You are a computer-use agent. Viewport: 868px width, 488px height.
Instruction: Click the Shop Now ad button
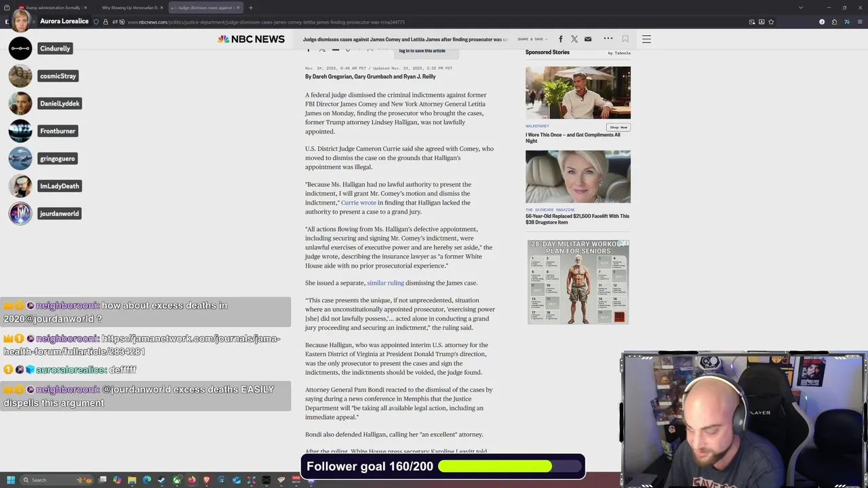click(x=618, y=127)
